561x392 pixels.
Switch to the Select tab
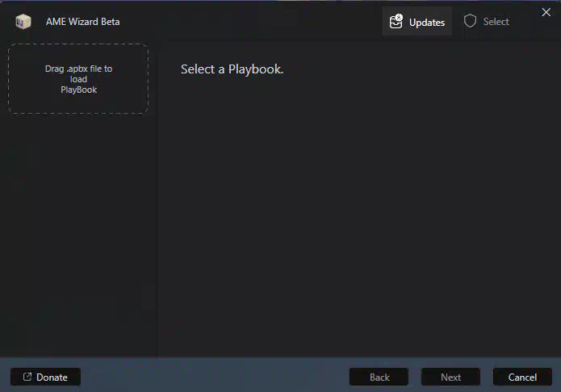(487, 22)
